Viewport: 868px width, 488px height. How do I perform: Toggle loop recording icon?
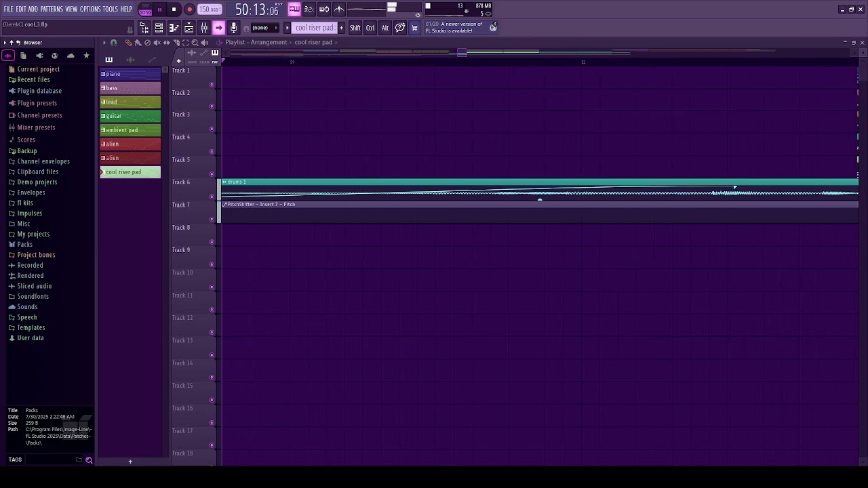[x=324, y=9]
